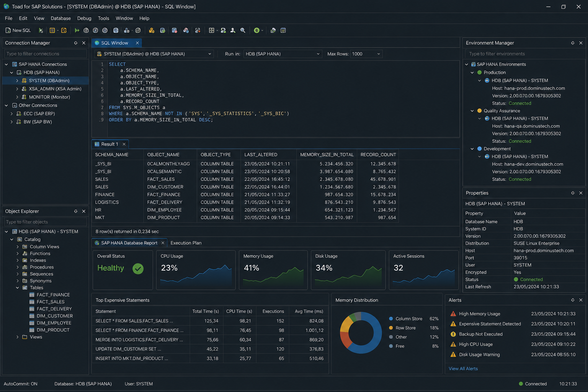Pin the Properties panel

click(573, 193)
